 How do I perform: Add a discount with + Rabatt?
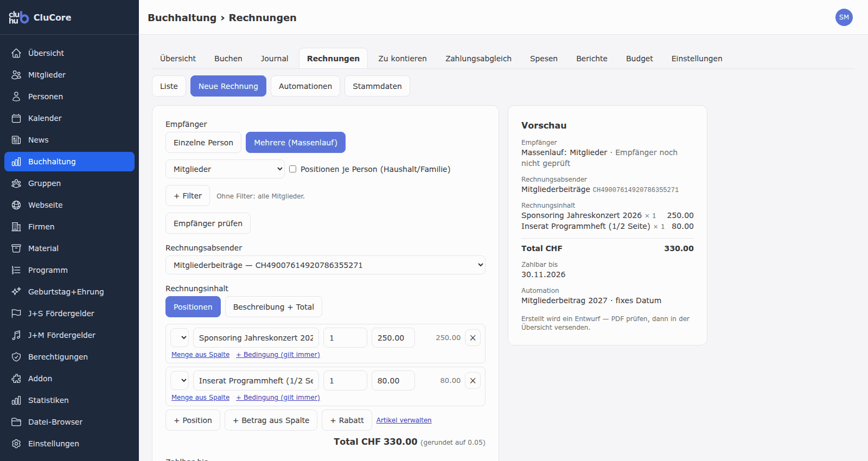tap(347, 420)
